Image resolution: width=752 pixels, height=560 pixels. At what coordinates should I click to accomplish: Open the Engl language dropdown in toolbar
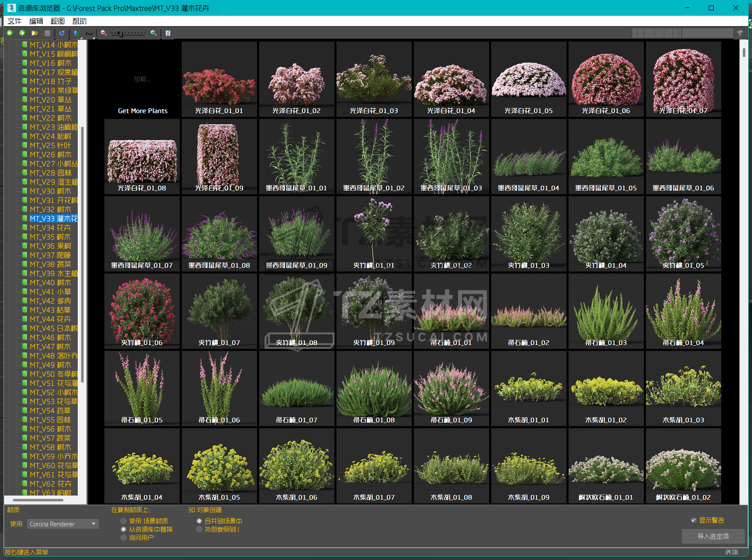(x=89, y=34)
